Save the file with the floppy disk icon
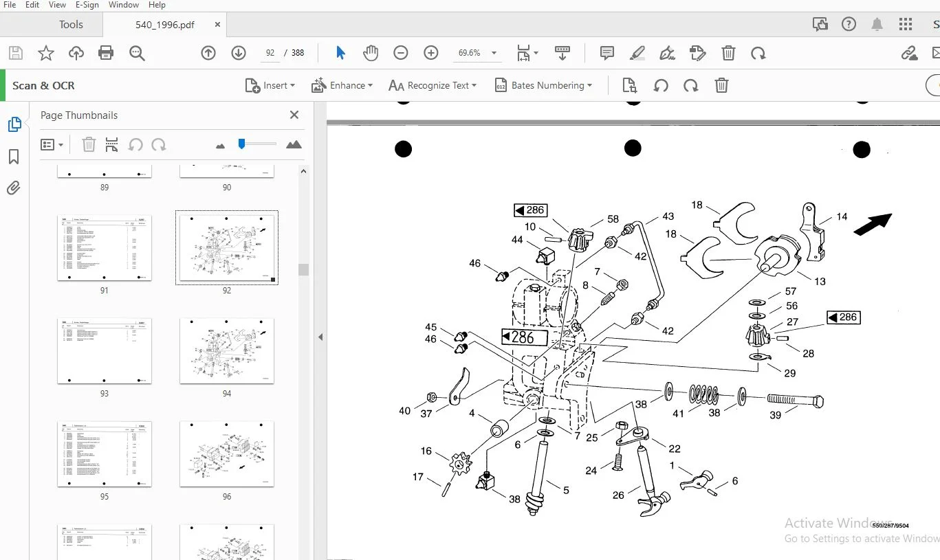 [x=15, y=53]
